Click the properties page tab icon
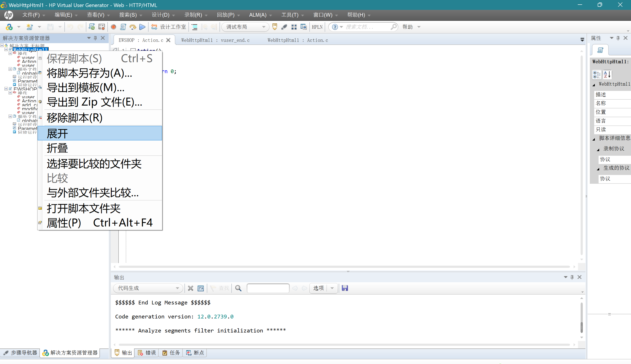The height and width of the screenshot is (364, 631). coord(600,50)
